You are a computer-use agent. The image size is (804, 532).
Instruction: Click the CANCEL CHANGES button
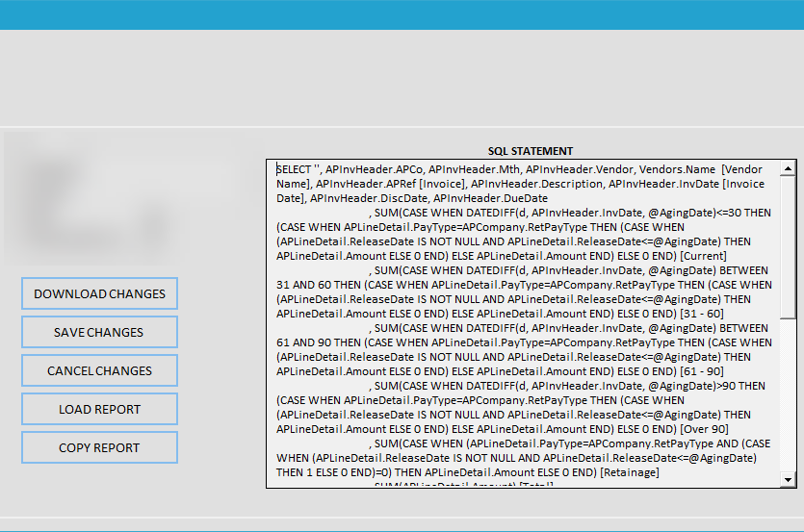pos(99,370)
